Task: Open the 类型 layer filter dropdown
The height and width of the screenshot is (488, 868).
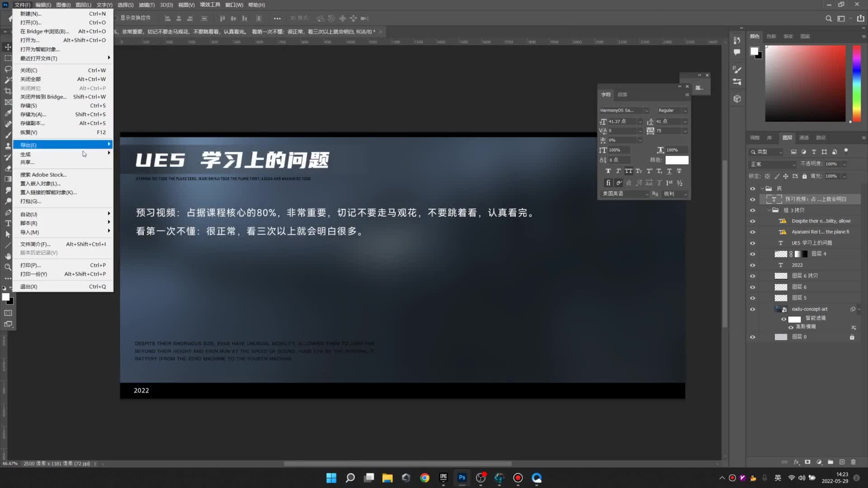Action: pyautogui.click(x=767, y=152)
